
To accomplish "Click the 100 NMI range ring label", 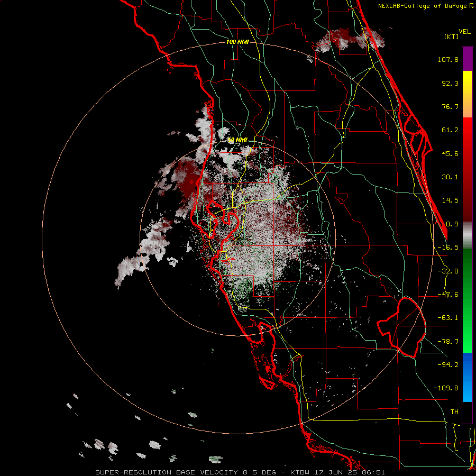I will 237,42.
